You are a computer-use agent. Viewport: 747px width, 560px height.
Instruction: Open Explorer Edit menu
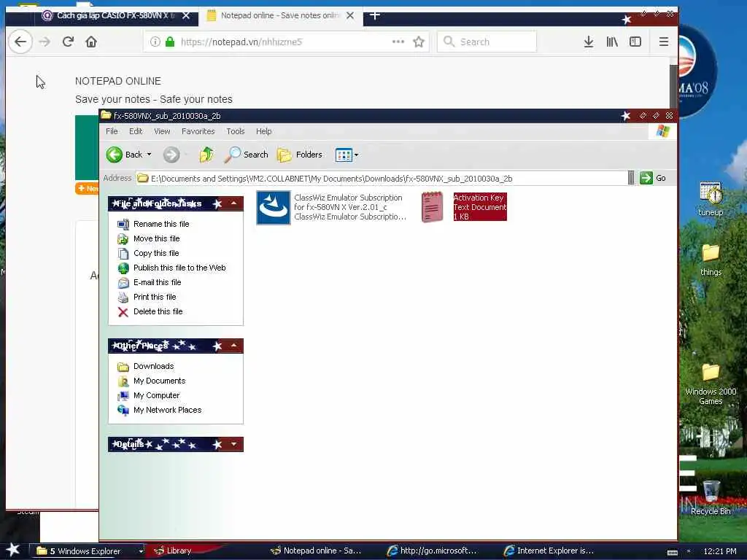[135, 131]
